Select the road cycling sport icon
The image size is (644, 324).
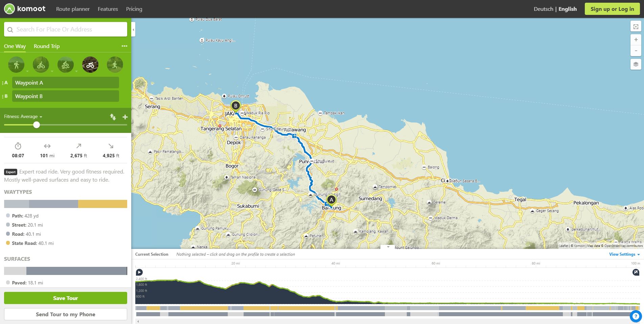pos(90,64)
